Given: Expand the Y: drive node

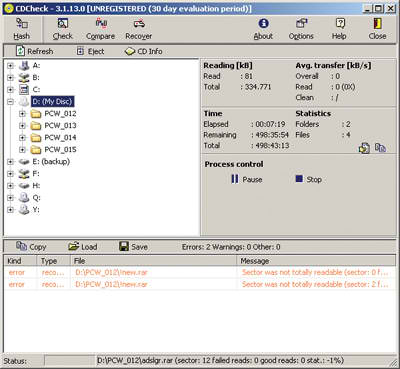Looking at the screenshot, I should (11, 210).
